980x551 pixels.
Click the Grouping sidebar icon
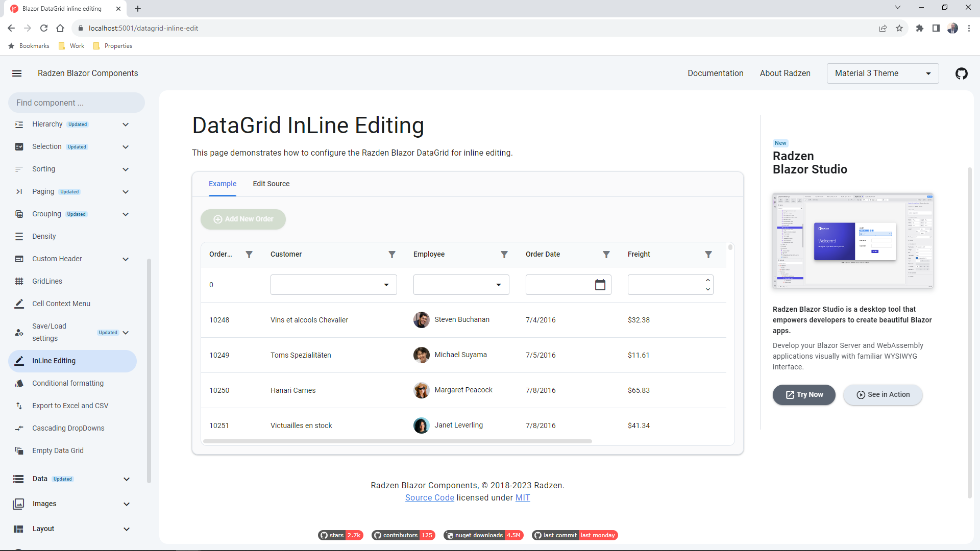(x=19, y=214)
